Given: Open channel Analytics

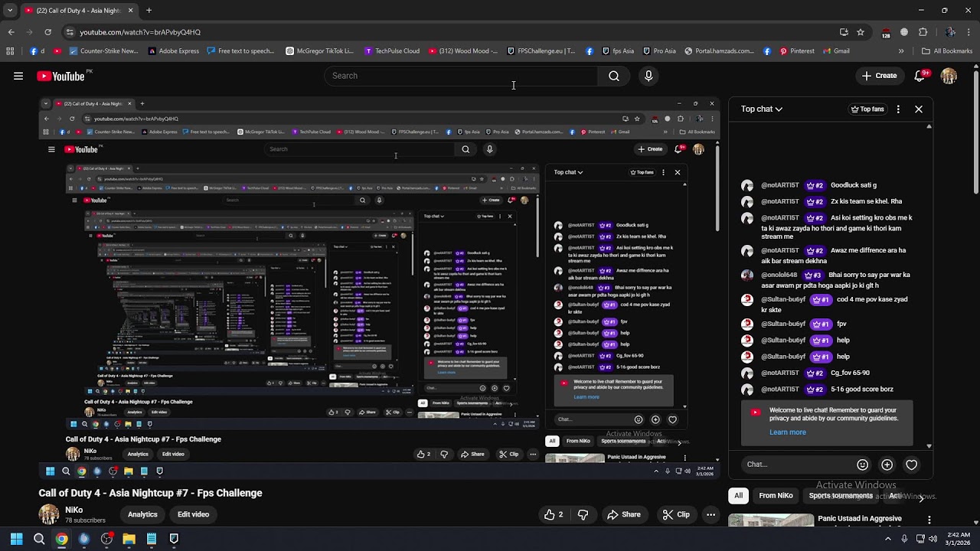Looking at the screenshot, I should click(x=142, y=515).
